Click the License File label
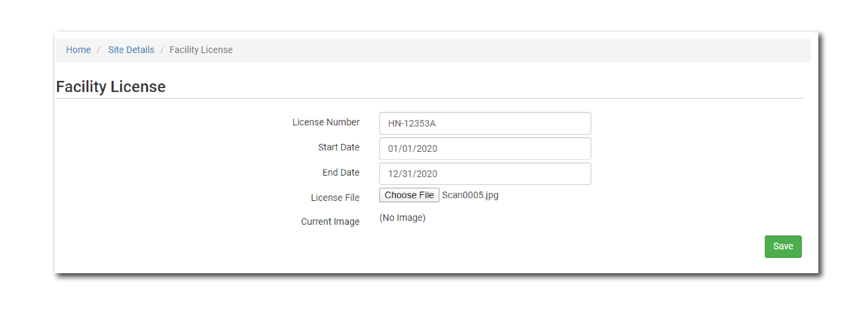Screen dimensions: 868x314 pyautogui.click(x=335, y=198)
